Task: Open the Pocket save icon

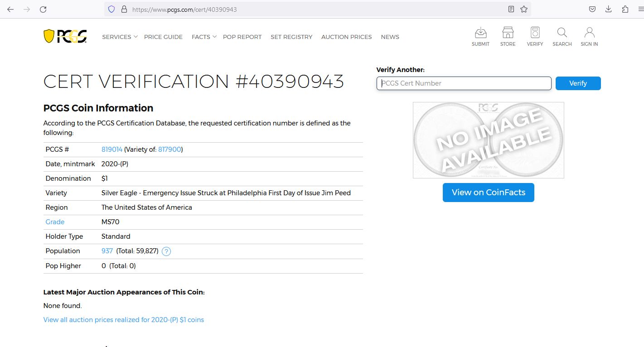Action: tap(592, 9)
